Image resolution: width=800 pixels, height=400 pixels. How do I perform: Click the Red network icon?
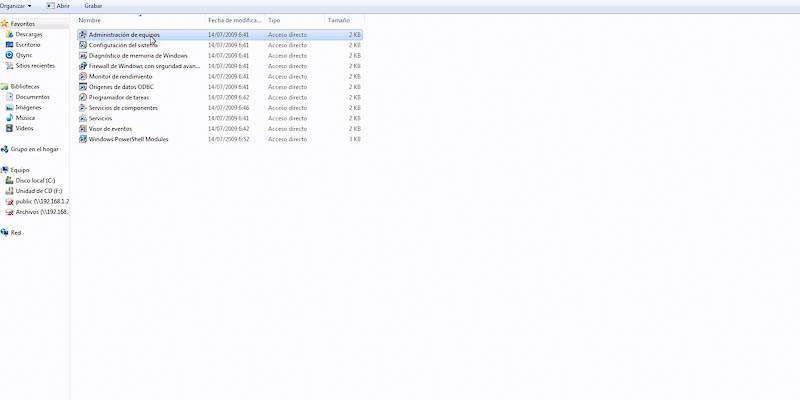tap(5, 233)
